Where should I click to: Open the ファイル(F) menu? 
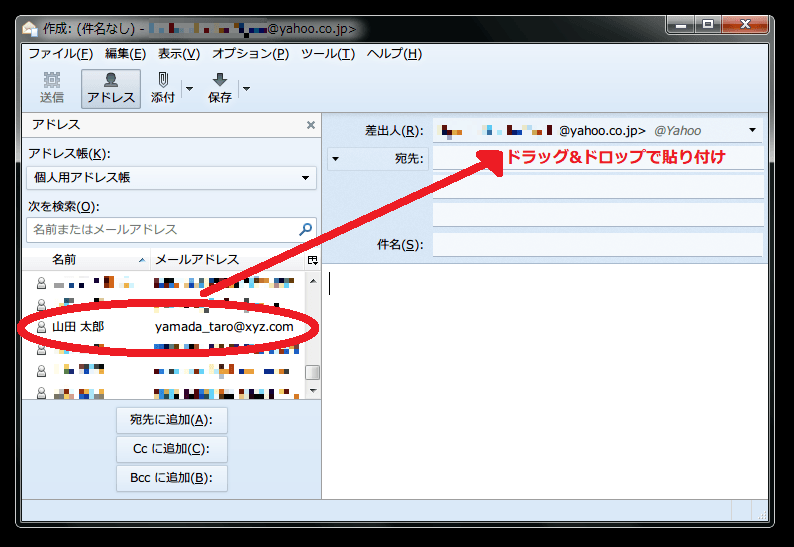[60, 53]
